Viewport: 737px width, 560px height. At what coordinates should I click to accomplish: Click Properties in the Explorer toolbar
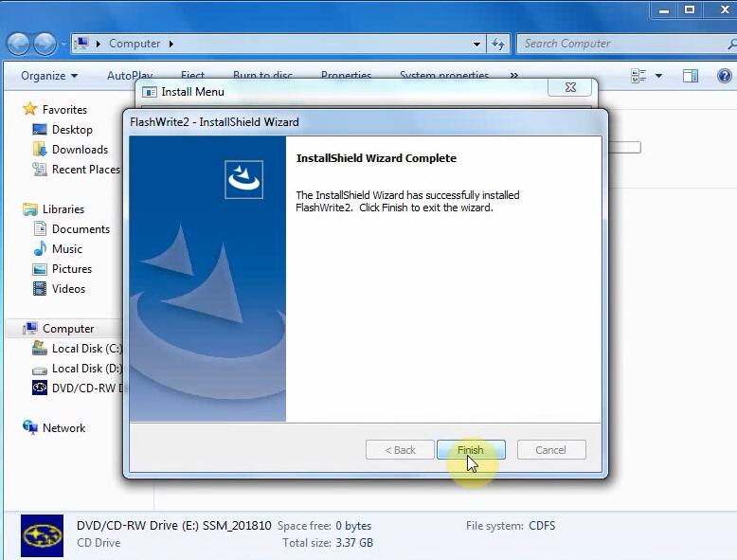point(346,75)
